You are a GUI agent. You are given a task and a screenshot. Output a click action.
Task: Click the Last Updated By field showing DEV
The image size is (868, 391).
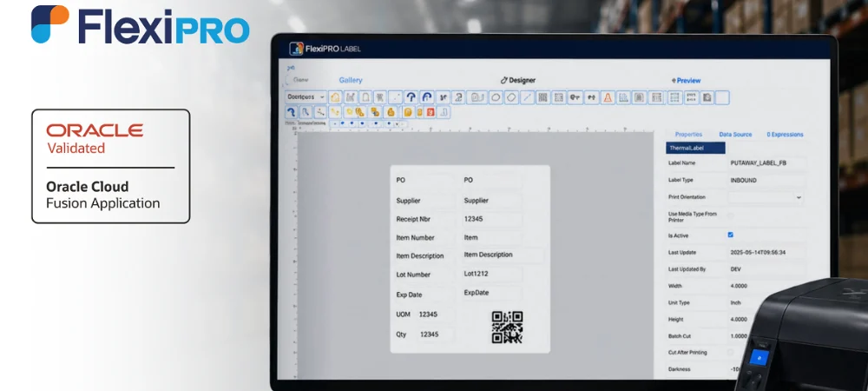766,269
